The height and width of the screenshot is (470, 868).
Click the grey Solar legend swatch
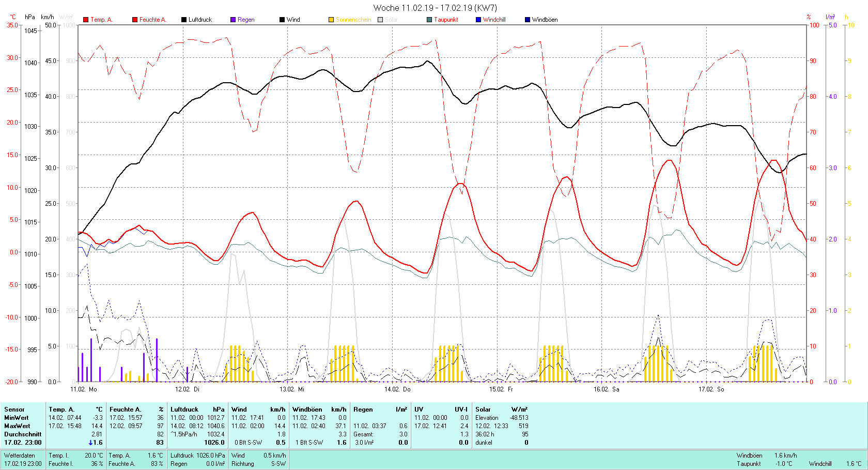[x=380, y=20]
